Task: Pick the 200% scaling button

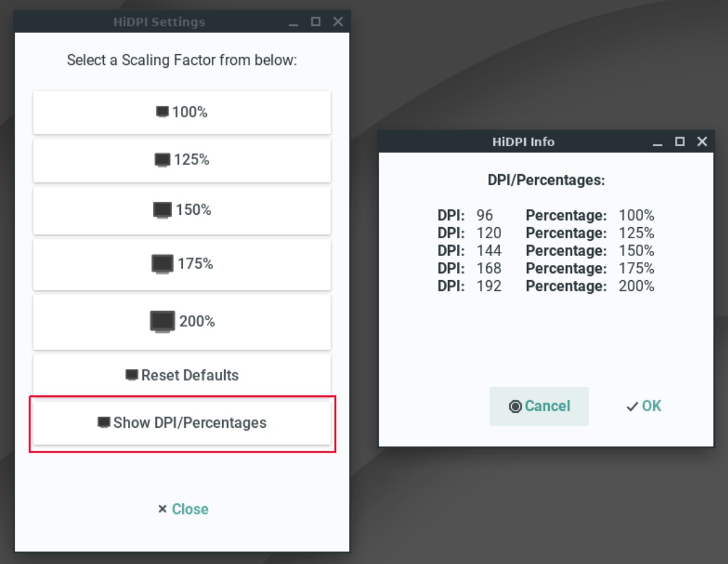Action: [182, 322]
